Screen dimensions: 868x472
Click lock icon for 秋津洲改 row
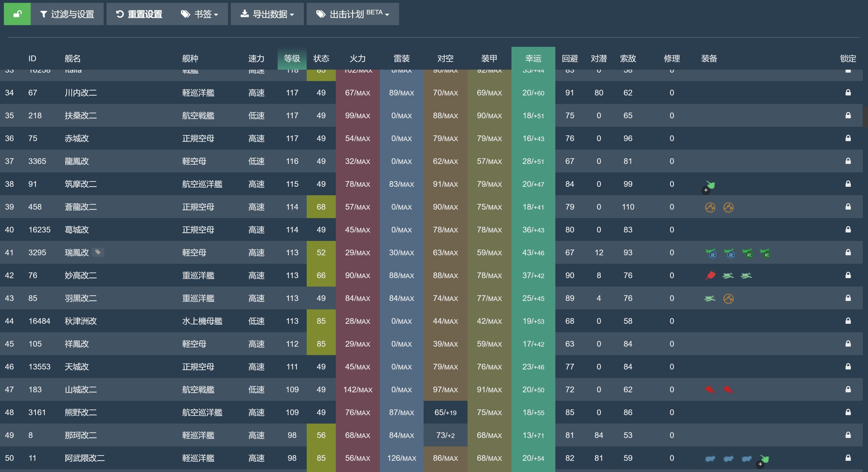pos(848,321)
